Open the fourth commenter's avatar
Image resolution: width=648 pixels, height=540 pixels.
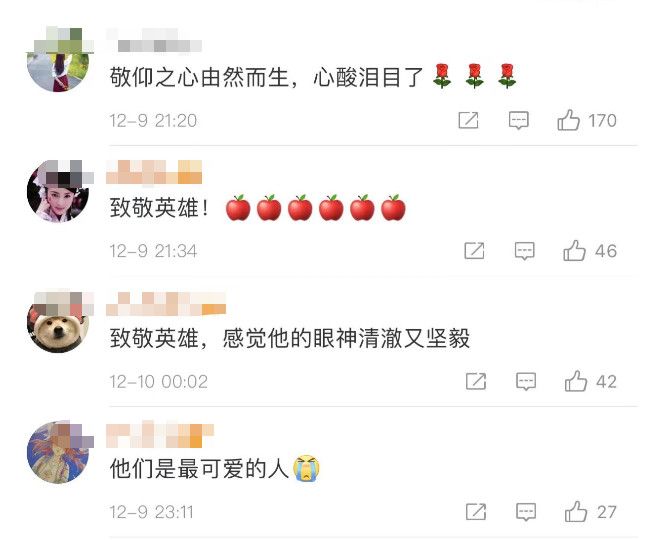pos(58,452)
